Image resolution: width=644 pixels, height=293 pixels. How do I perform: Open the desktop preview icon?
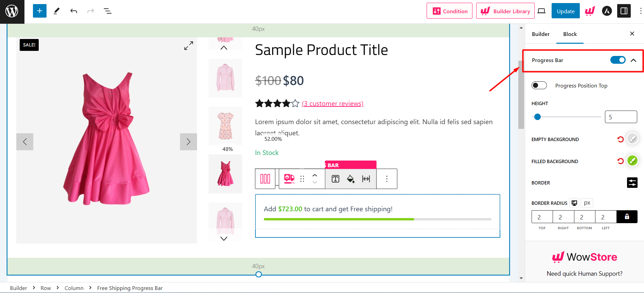541,11
